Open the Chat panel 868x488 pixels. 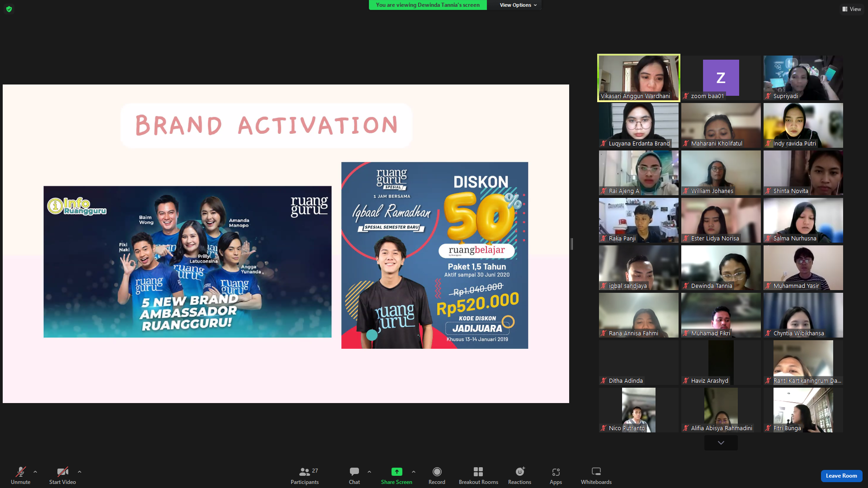(354, 476)
